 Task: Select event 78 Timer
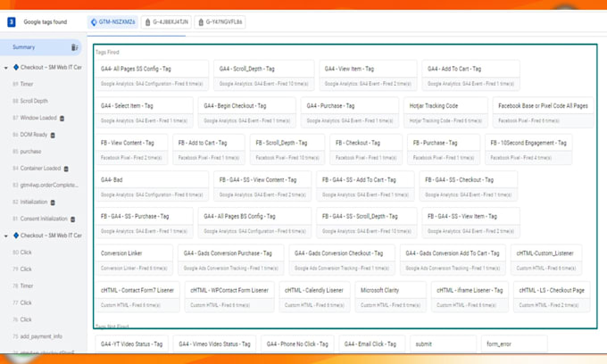click(x=23, y=285)
